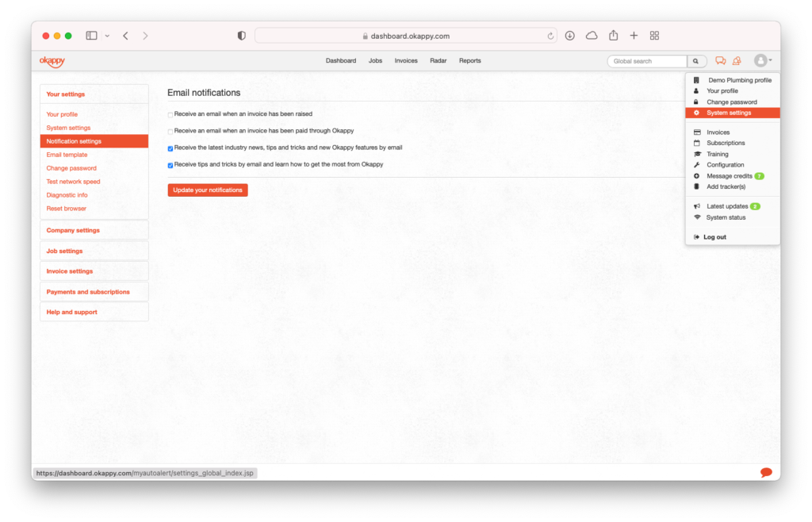Click Update your notifications button
The width and height of the screenshot is (812, 522).
click(x=208, y=190)
